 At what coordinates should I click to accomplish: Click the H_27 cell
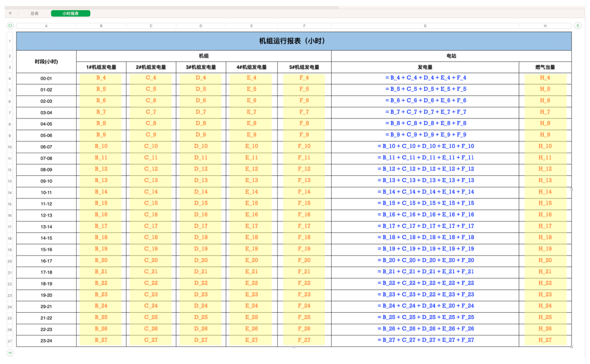pos(545,340)
